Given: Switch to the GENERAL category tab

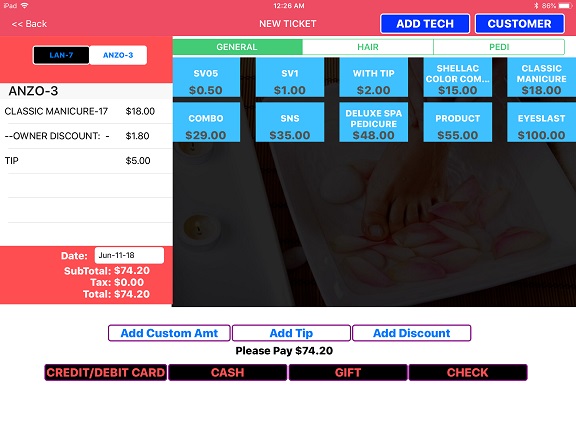Looking at the screenshot, I should coord(237,47).
